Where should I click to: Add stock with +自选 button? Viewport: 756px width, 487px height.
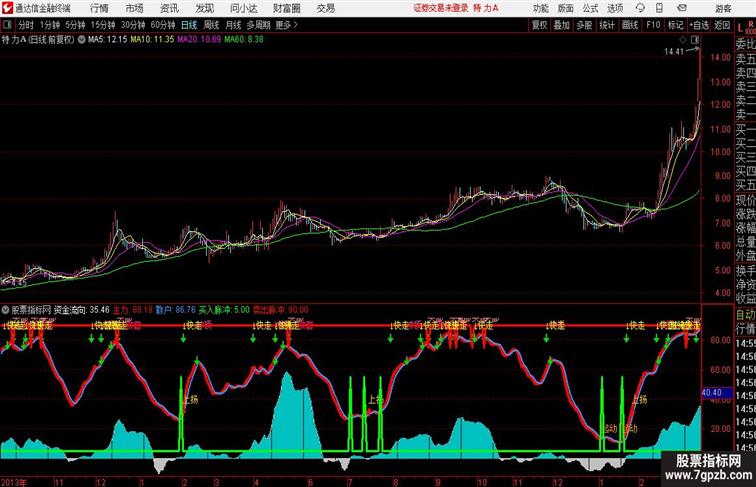[x=699, y=25]
